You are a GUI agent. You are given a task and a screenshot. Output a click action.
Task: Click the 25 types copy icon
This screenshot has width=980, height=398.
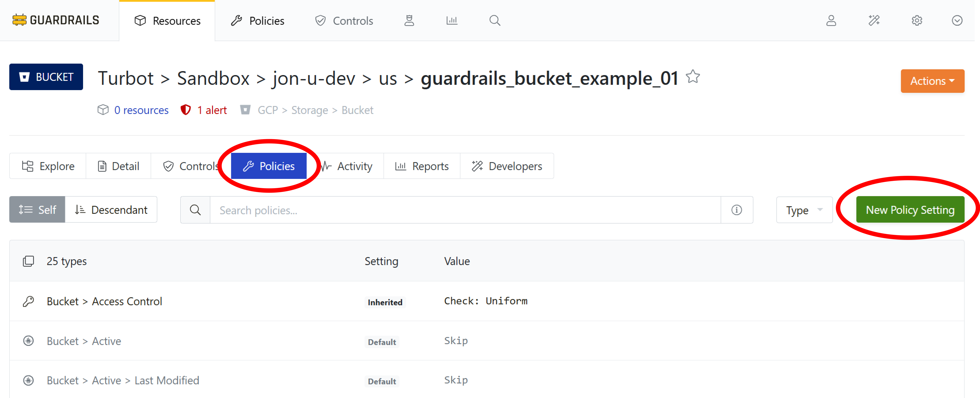coord(28,262)
